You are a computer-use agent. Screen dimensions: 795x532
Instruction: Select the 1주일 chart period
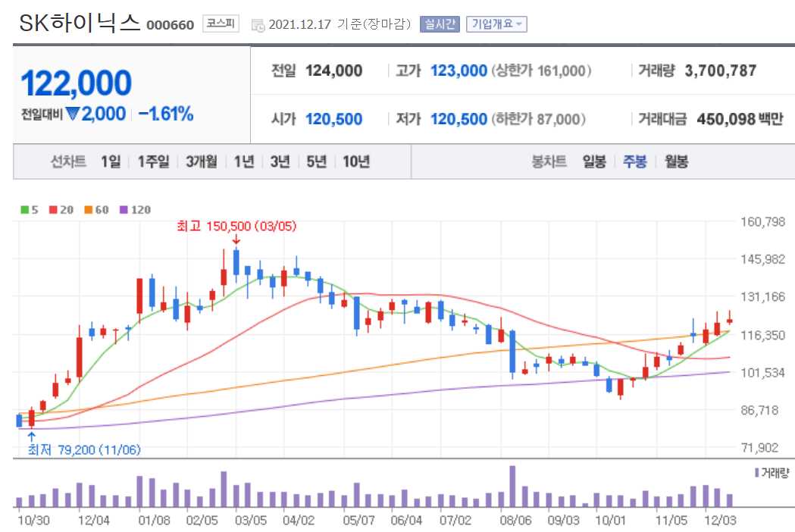tap(154, 161)
